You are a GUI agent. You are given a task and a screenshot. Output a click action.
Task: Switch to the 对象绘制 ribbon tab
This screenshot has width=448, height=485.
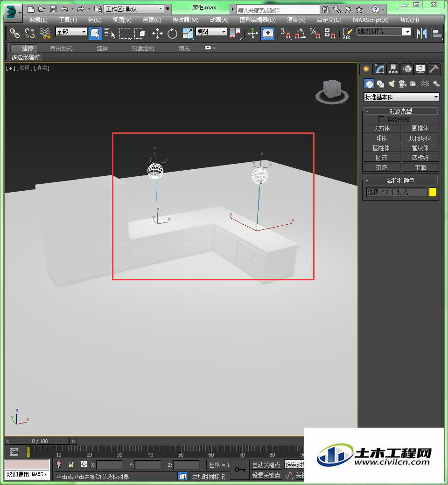[143, 48]
